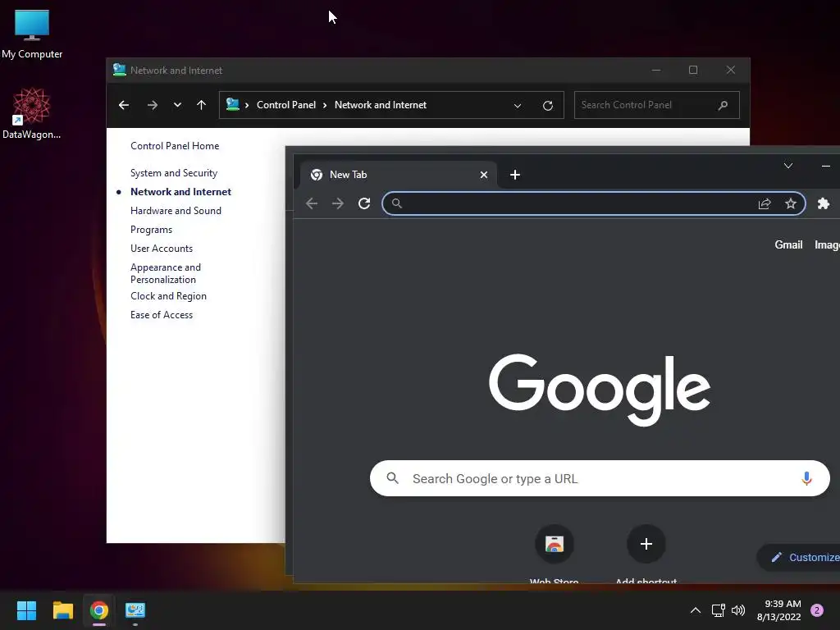
Task: Switch to Control Panel on the taskbar
Action: pyautogui.click(x=135, y=610)
